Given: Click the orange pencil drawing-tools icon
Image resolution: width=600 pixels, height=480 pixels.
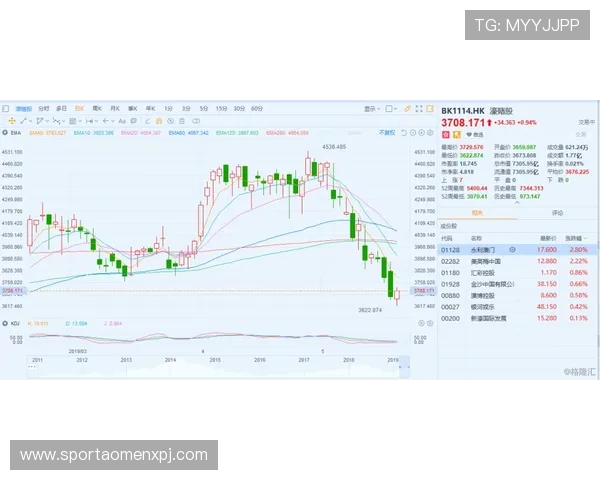Looking at the screenshot, I should (x=408, y=109).
